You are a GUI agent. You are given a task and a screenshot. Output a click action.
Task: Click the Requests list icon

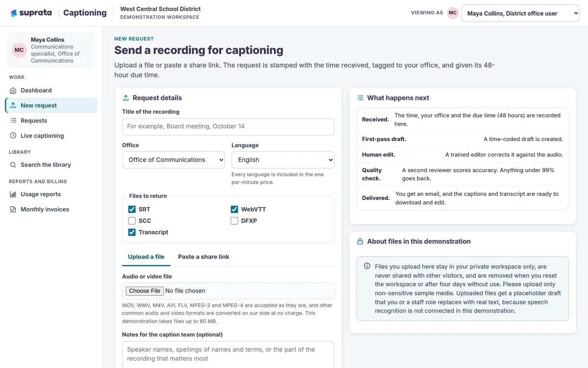(13, 121)
